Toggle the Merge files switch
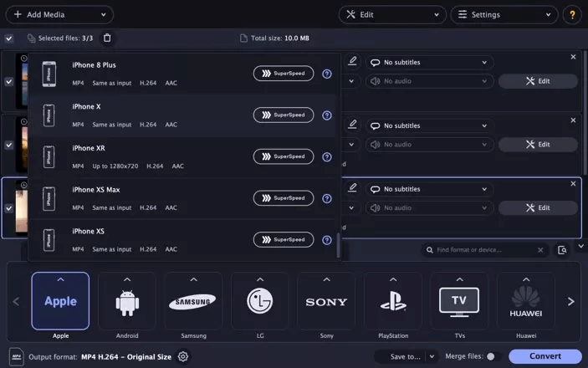Image resolution: width=588 pixels, height=368 pixels. point(493,356)
